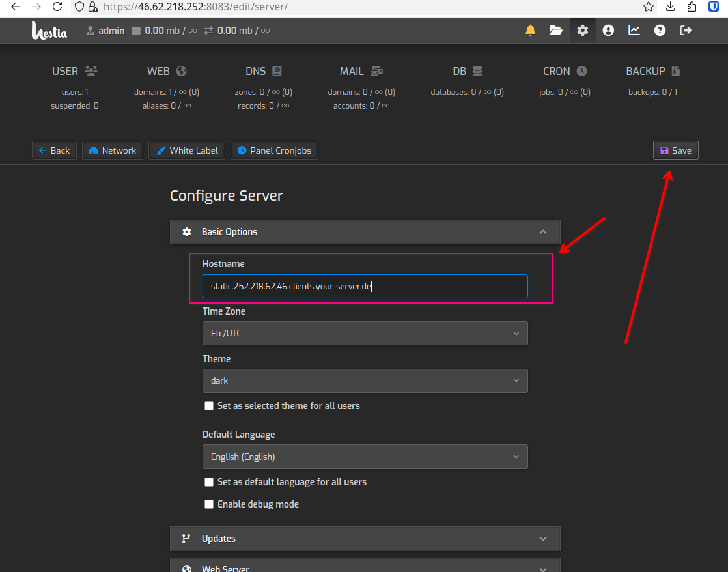Toggle the Enable debug mode checkbox

click(x=209, y=504)
